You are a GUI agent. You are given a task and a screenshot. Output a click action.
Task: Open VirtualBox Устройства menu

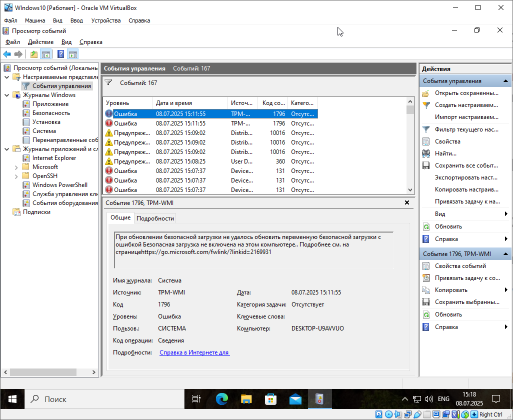coord(106,20)
